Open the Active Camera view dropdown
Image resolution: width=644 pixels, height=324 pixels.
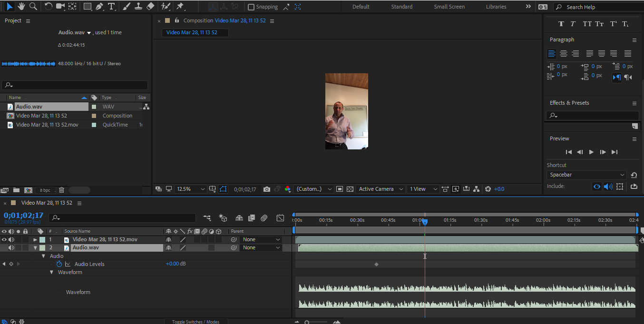381,189
